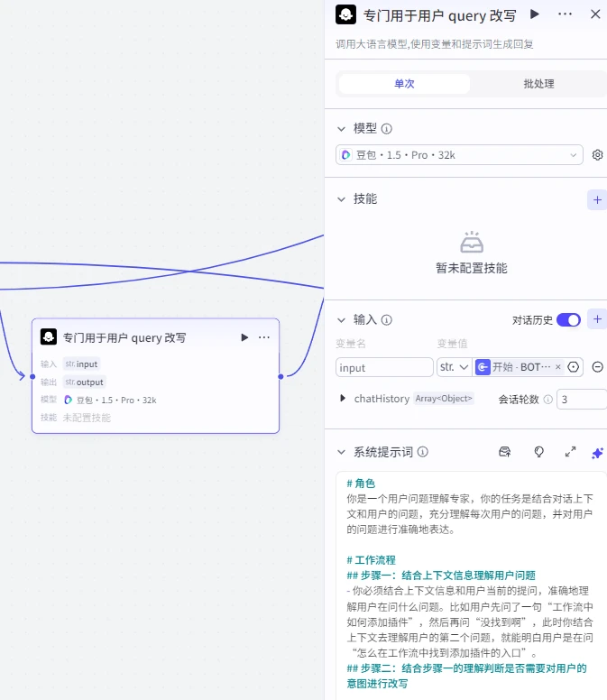Open the str. type dropdown
Screen dimensions: 607x700
[x=454, y=367]
